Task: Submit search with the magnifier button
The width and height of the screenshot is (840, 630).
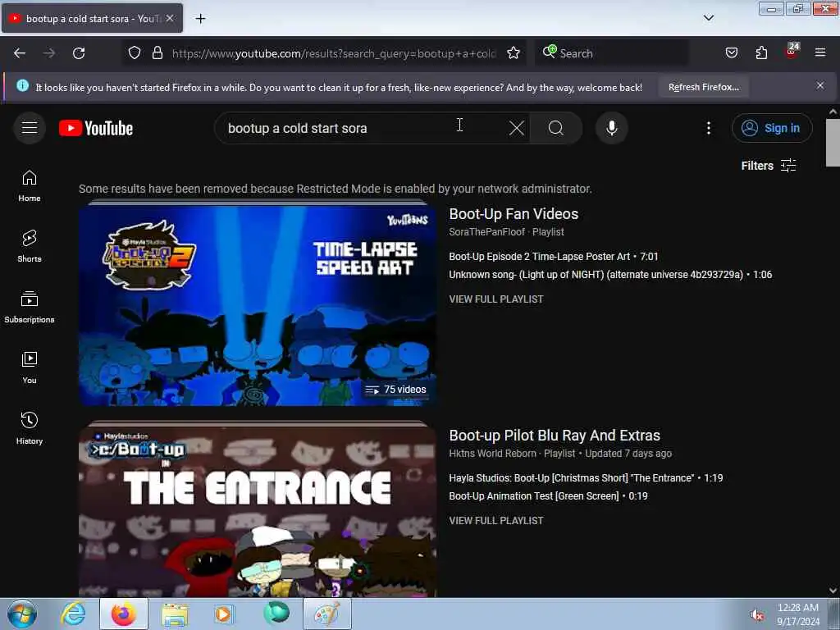Action: click(x=555, y=128)
